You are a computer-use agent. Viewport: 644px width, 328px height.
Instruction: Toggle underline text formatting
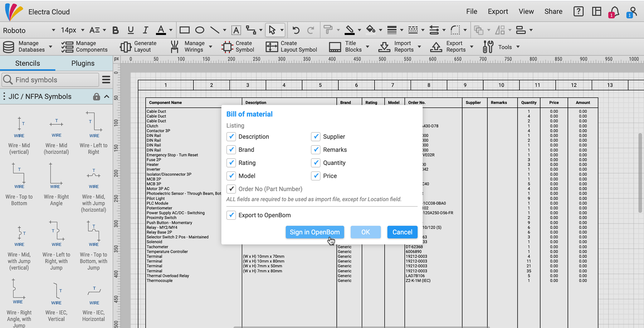(130, 30)
